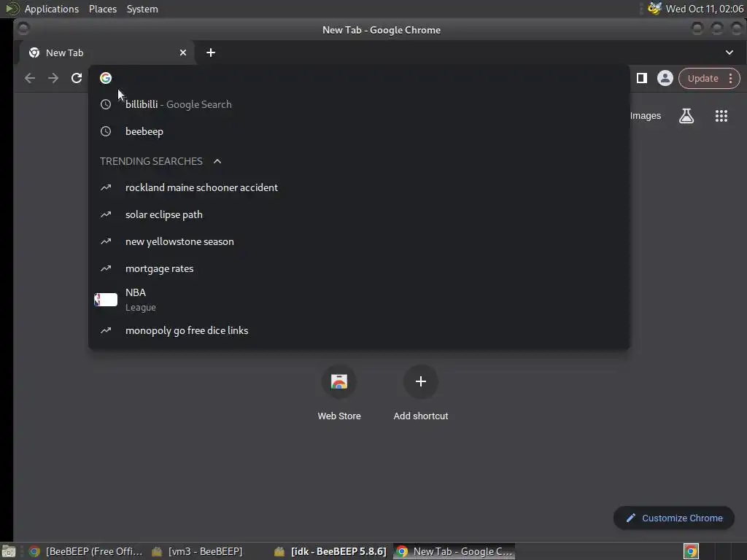This screenshot has width=747, height=560.
Task: Open the side panel icon
Action: tap(642, 78)
